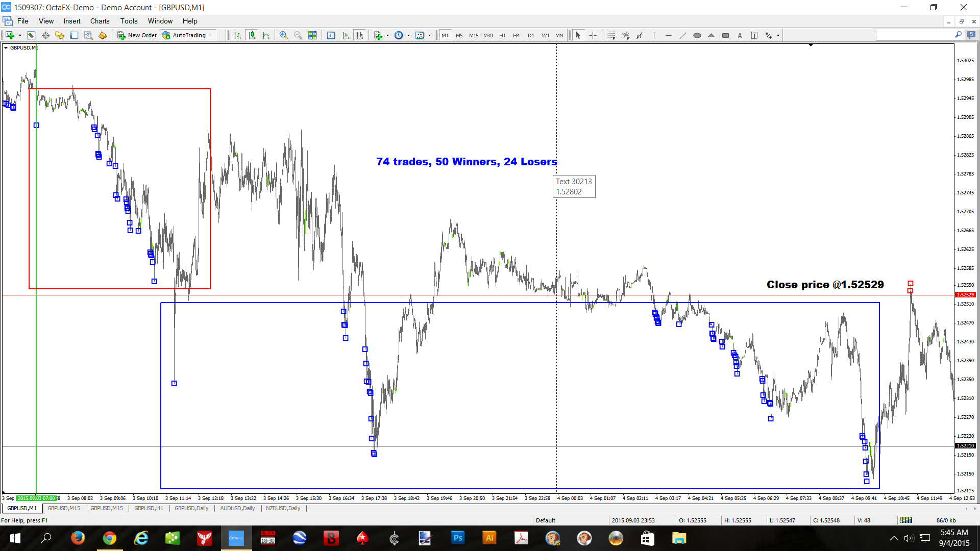Select the text tool A
The width and height of the screenshot is (980, 551).
coord(740,35)
